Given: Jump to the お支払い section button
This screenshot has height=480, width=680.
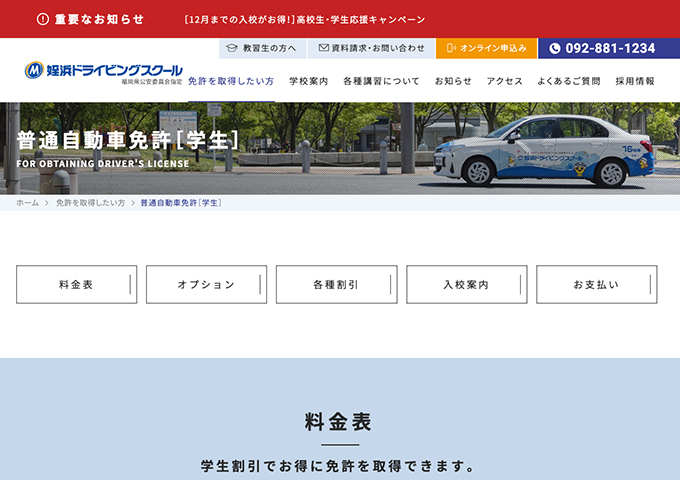Looking at the screenshot, I should coord(597,284).
